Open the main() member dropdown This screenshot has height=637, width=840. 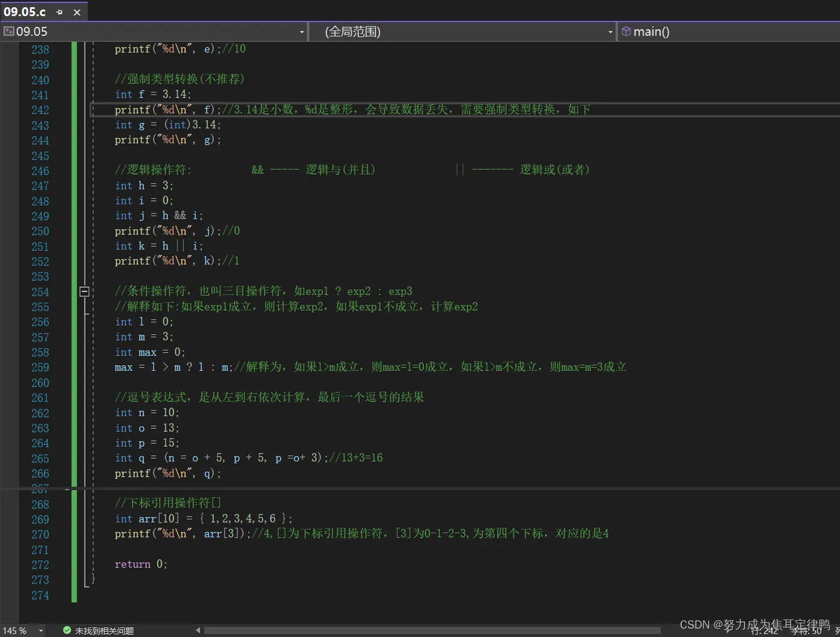(729, 32)
